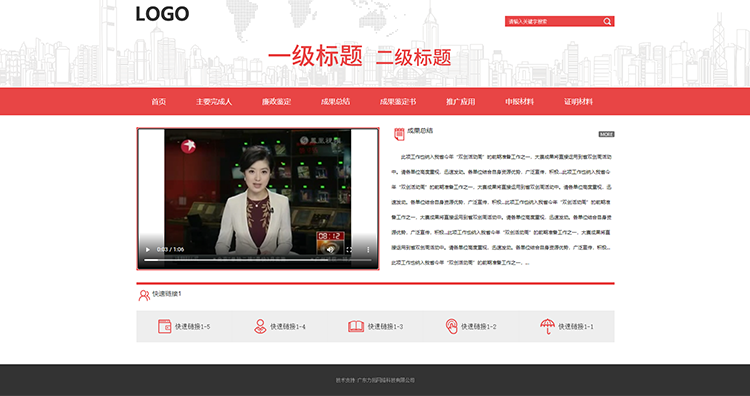
Task: Open the video's three-dot options menu
Action: tap(368, 249)
